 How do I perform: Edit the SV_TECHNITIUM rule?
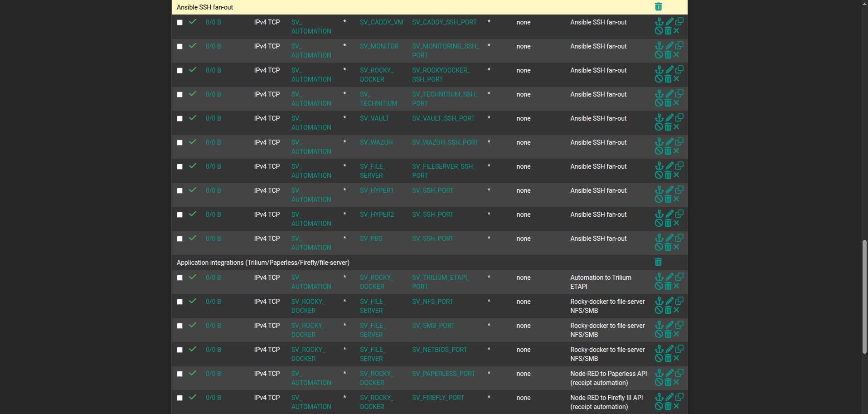(669, 93)
